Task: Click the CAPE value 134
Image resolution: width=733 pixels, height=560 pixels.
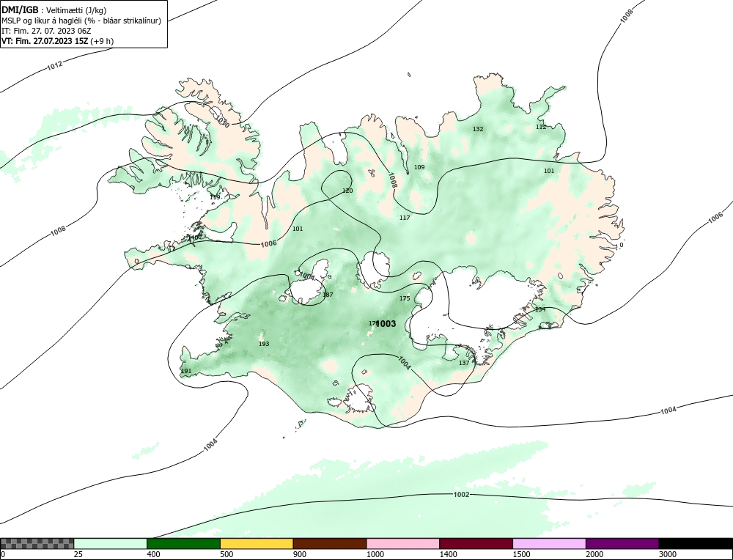Action: [x=540, y=309]
